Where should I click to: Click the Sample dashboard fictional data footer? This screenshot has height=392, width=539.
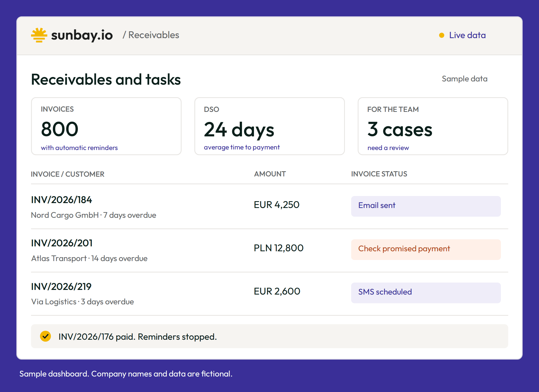click(x=126, y=374)
